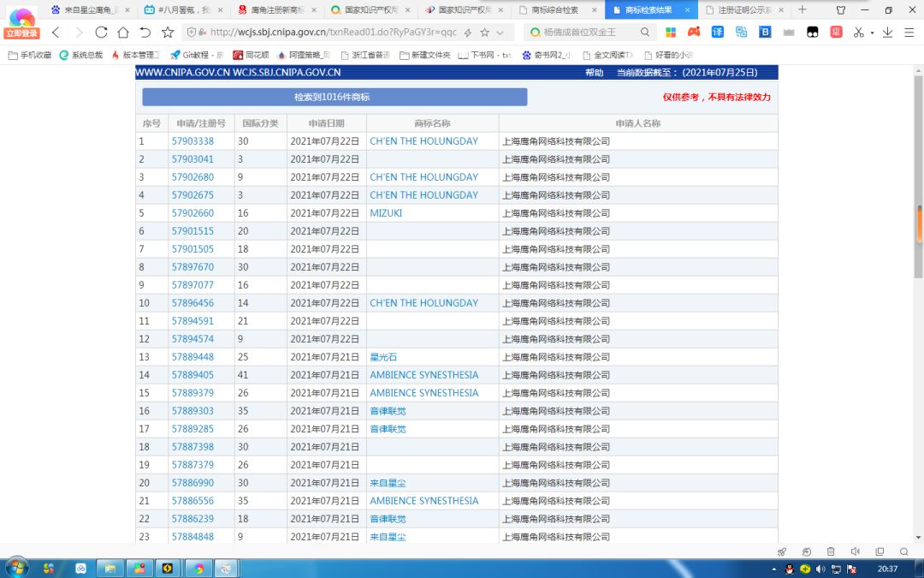Open the translate icon in the browser toolbar
This screenshot has height=578, width=924.
pyautogui.click(x=717, y=33)
